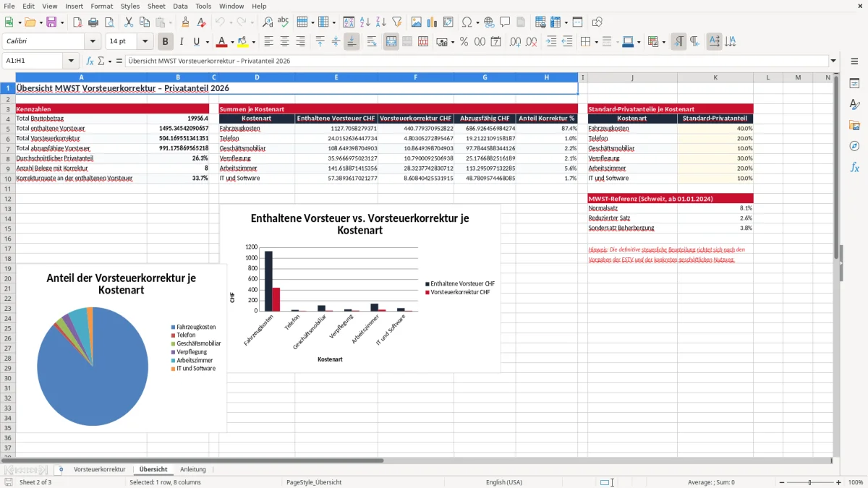This screenshot has width=868, height=488.
Task: Expand the Name Box dropdown
Action: pos(71,61)
